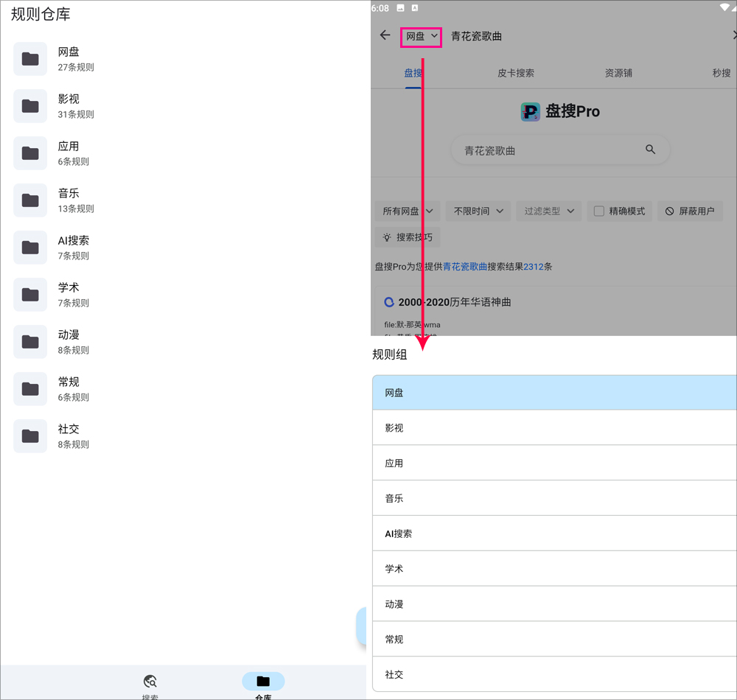Viewport: 737px width, 700px height.
Task: Tap the 仓库 folder icon in bottom navigation
Action: click(x=263, y=681)
